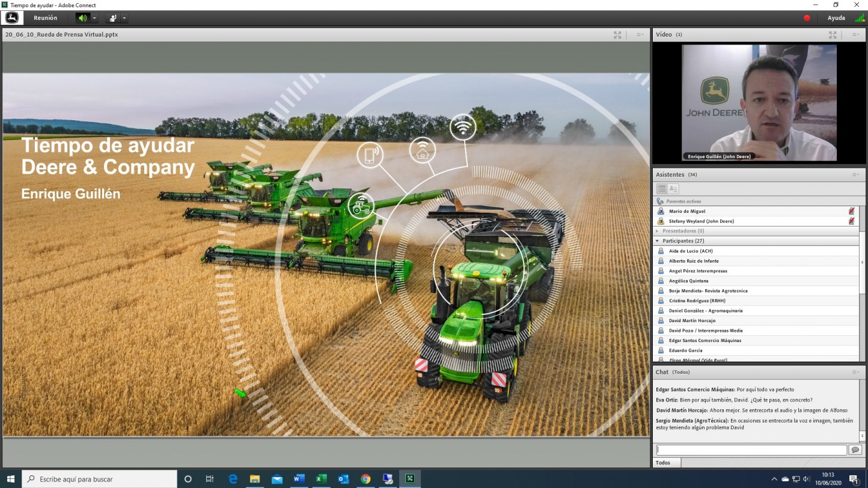868x488 pixels.
Task: Click the John Deere logo icon in menu bar
Action: point(12,18)
